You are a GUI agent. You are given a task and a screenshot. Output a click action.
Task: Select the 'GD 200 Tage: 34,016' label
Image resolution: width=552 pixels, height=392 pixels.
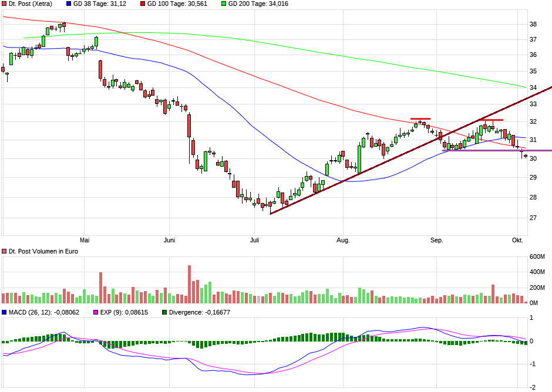258,4
